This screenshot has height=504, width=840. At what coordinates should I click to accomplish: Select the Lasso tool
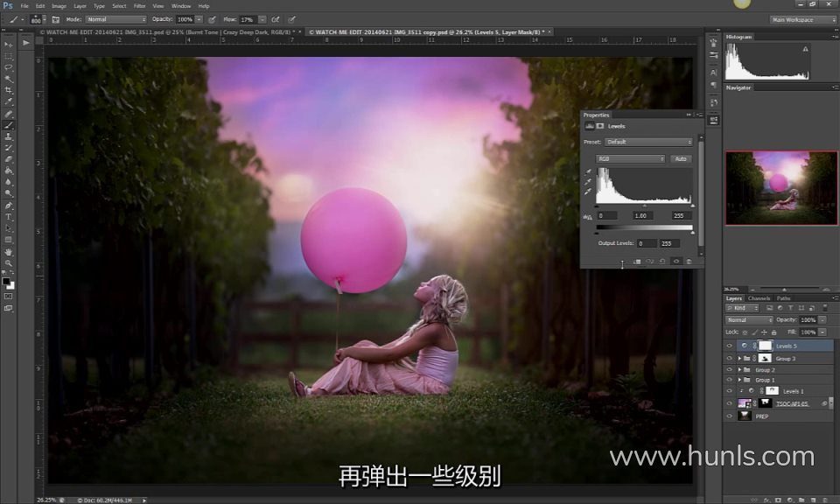coord(8,67)
